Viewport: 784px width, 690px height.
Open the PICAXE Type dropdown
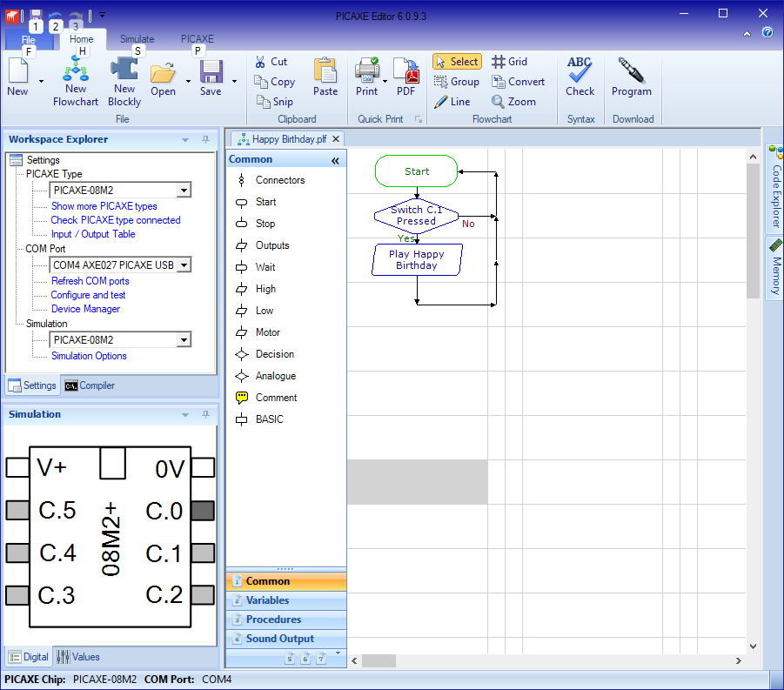click(x=183, y=191)
